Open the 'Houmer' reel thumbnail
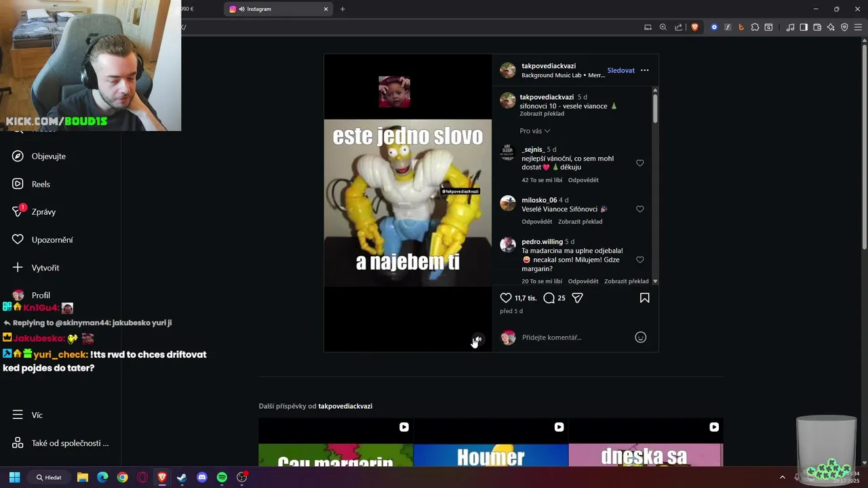 [491, 442]
